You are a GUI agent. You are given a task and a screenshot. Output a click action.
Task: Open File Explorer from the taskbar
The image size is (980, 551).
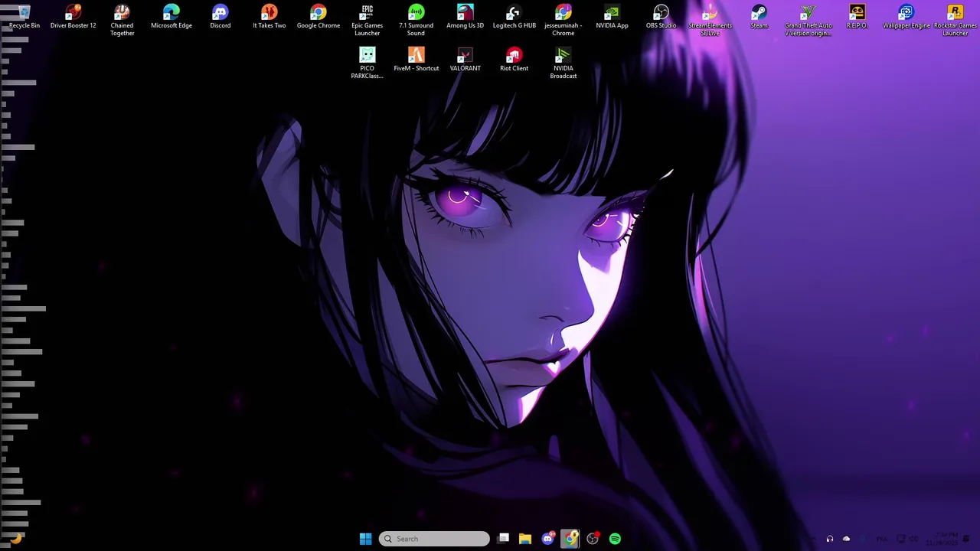click(x=525, y=539)
